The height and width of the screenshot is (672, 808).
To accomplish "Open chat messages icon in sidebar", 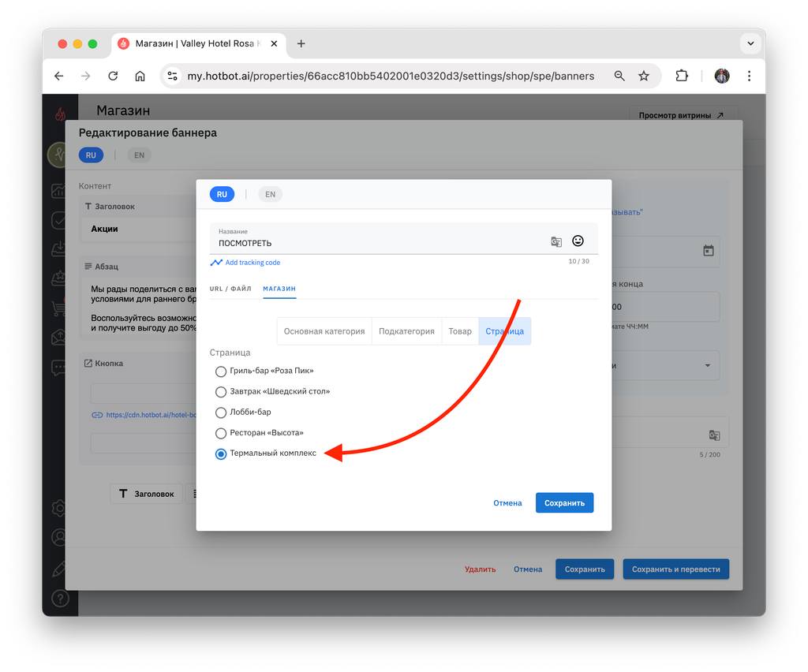I will 58,368.
